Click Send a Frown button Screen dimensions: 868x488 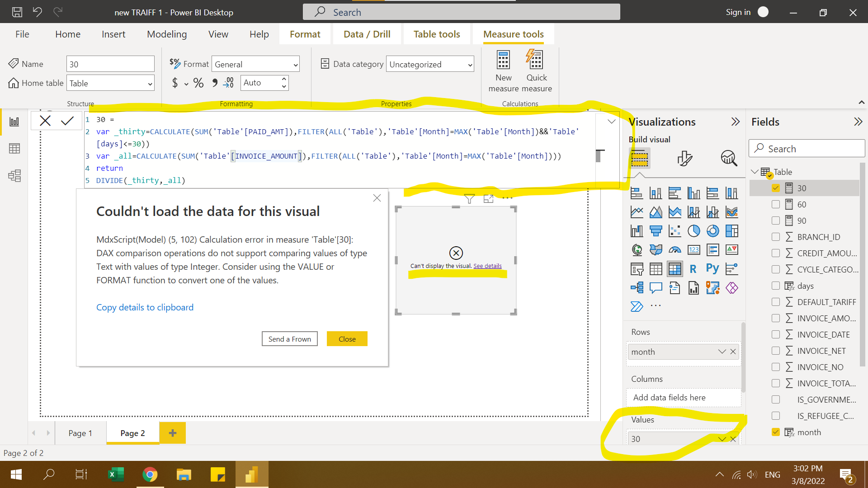coord(290,339)
